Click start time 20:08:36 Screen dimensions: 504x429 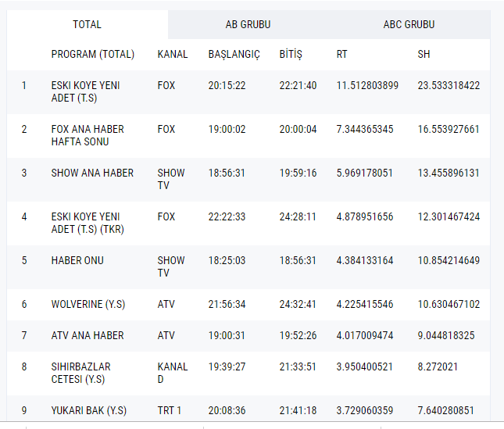(x=227, y=411)
